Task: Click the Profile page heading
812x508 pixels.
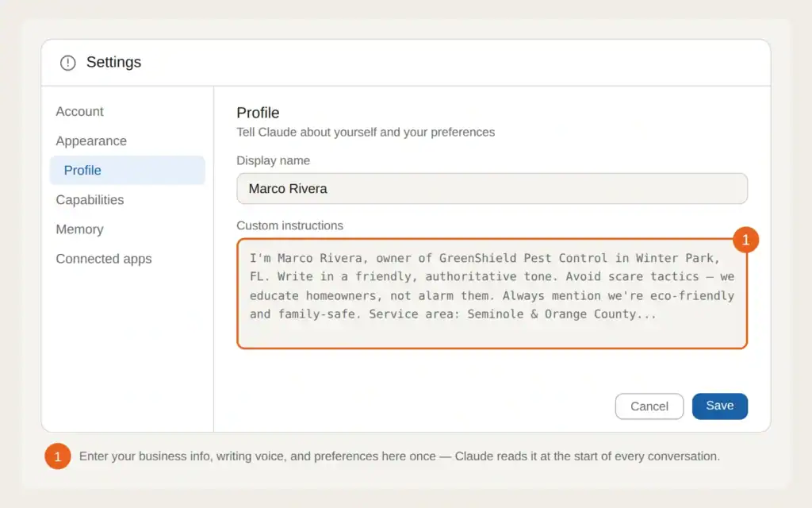Action: [x=256, y=113]
